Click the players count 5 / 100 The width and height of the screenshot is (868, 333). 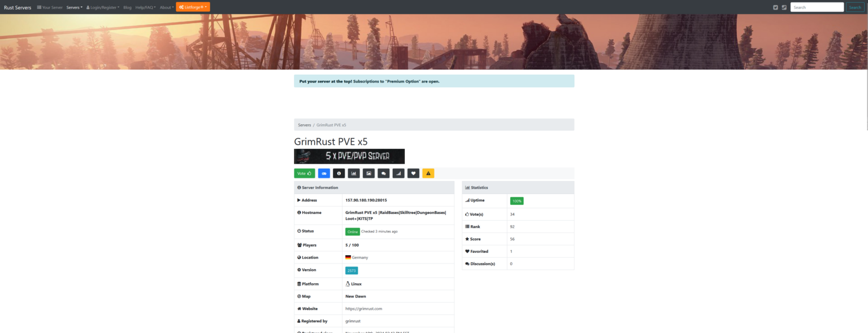coord(352,246)
